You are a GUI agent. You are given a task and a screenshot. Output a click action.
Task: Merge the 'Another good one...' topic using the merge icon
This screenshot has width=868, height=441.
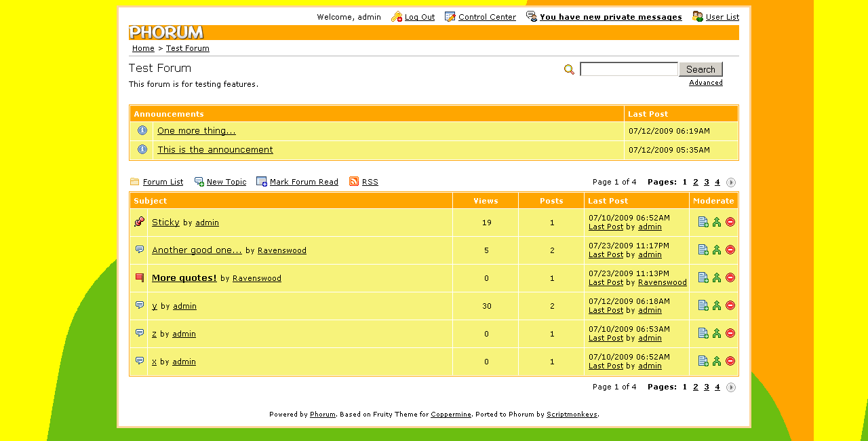click(x=717, y=250)
